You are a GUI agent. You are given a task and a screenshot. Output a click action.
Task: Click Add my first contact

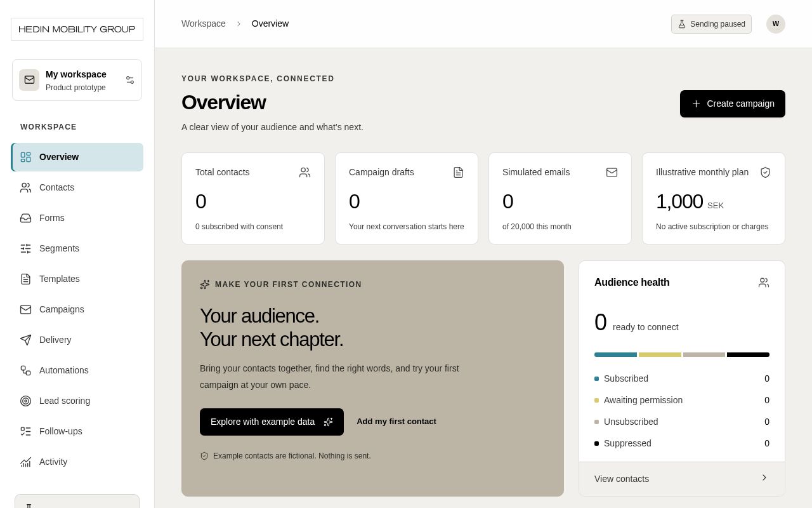[396, 422]
